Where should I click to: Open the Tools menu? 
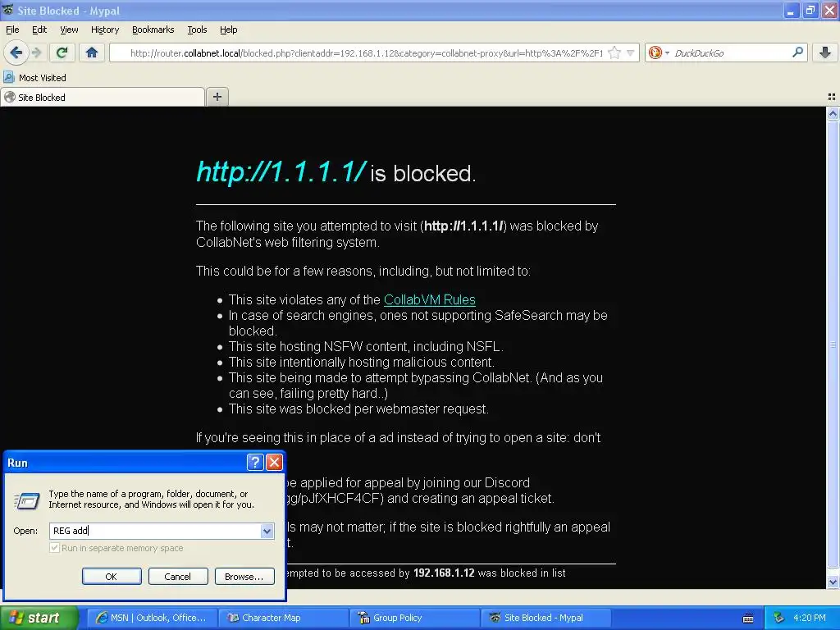point(197,30)
